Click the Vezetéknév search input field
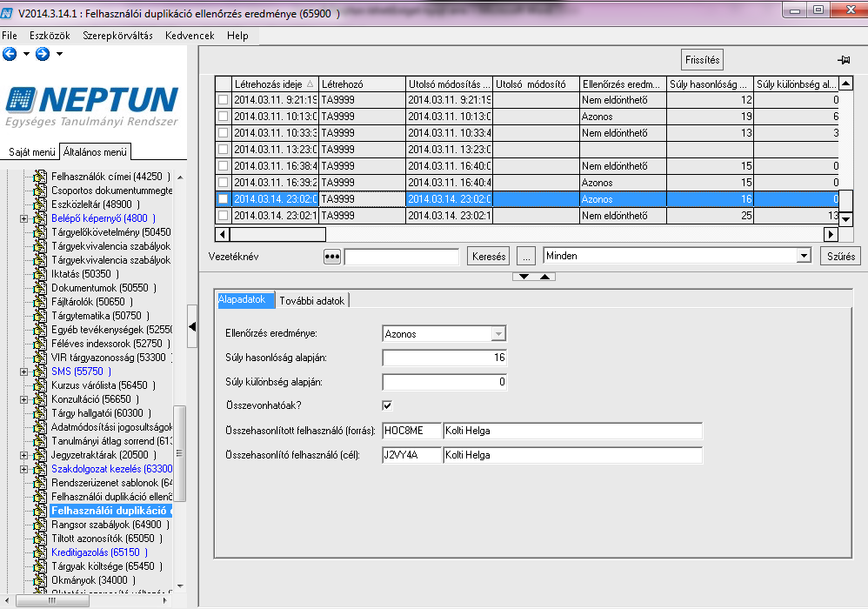Image resolution: width=868 pixels, height=609 pixels. [x=401, y=257]
